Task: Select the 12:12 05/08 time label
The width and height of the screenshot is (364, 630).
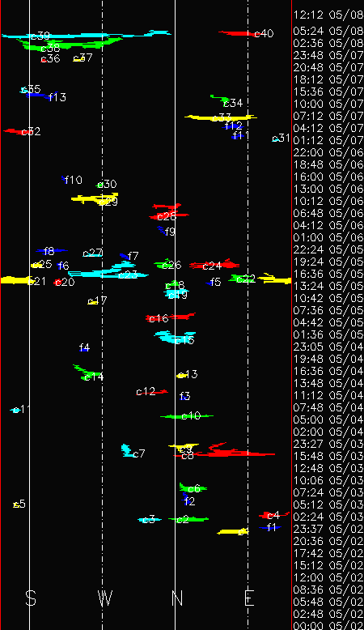Action: pyautogui.click(x=328, y=15)
